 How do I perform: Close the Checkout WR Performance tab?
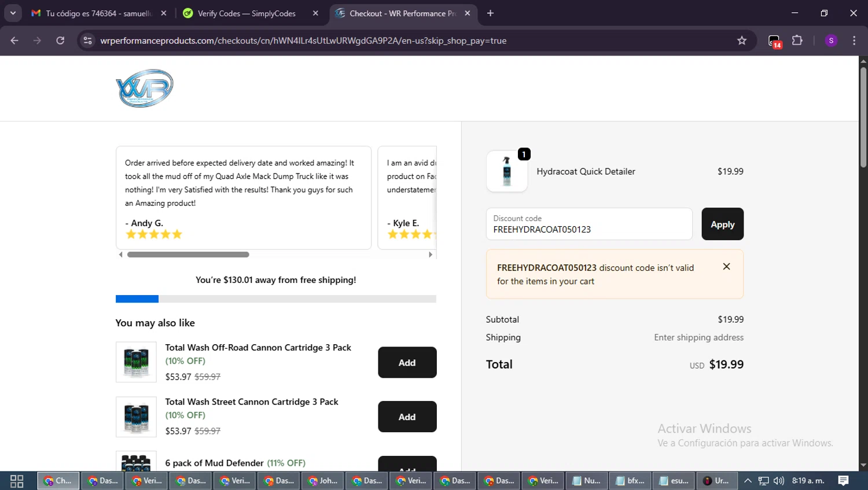tap(468, 13)
